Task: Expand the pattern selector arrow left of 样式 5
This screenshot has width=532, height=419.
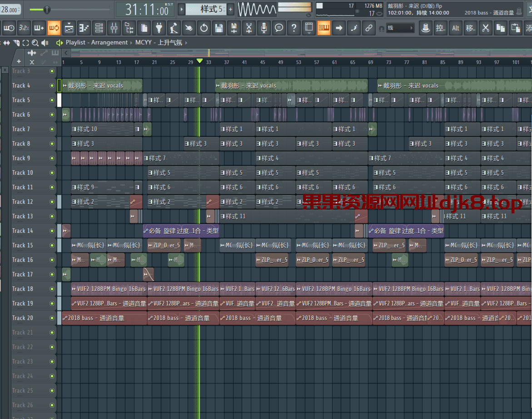Action: [x=181, y=9]
